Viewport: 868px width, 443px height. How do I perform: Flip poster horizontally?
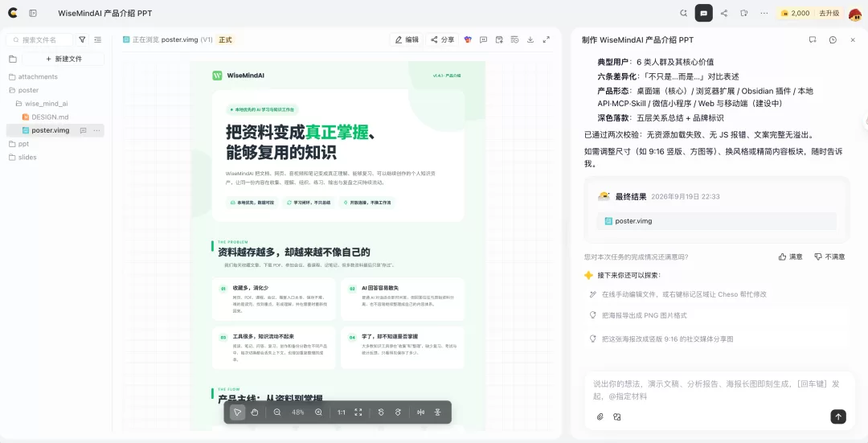[420, 412]
